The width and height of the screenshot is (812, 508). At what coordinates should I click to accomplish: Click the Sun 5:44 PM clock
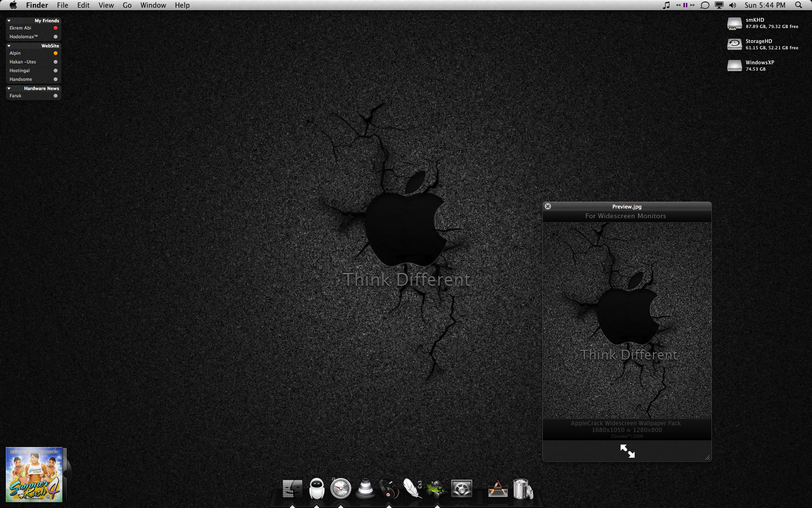[765, 5]
